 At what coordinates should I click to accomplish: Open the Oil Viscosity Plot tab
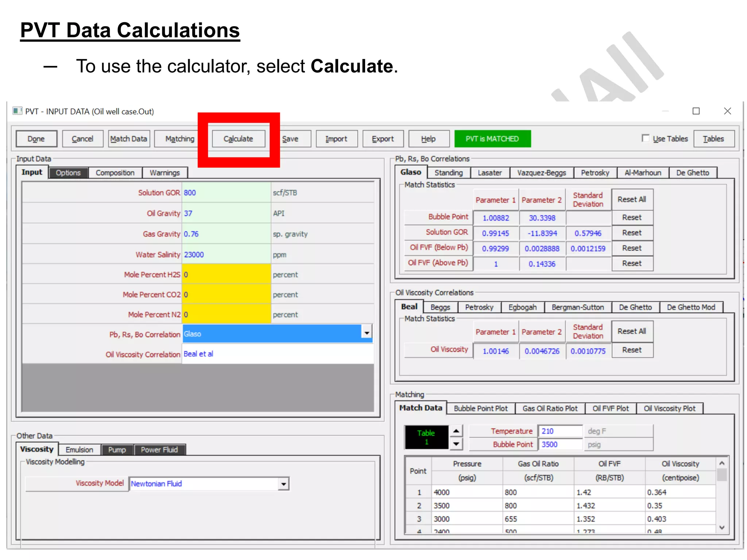(669, 409)
